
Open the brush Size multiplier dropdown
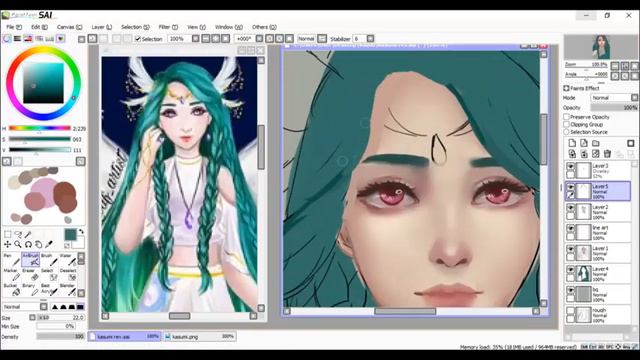point(32,317)
